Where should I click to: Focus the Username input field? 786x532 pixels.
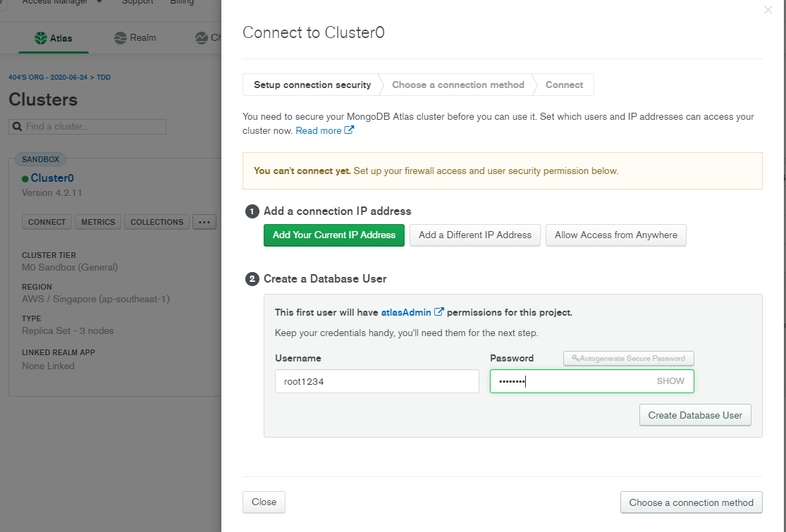point(376,381)
